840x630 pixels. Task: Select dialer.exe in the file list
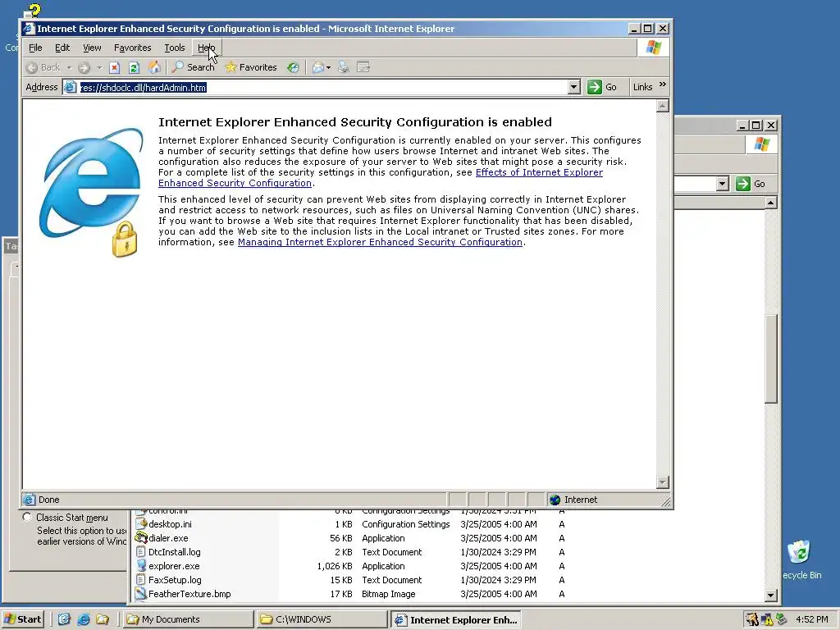point(168,538)
